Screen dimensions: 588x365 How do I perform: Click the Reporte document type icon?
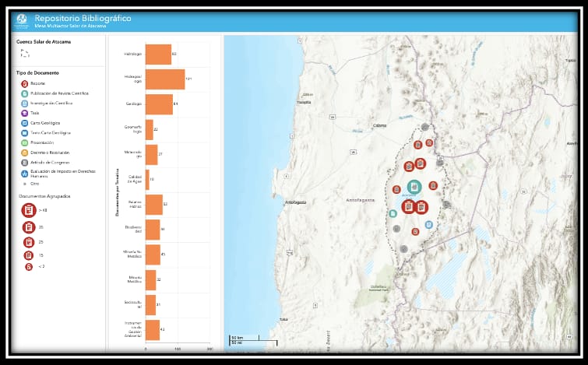pyautogui.click(x=25, y=83)
